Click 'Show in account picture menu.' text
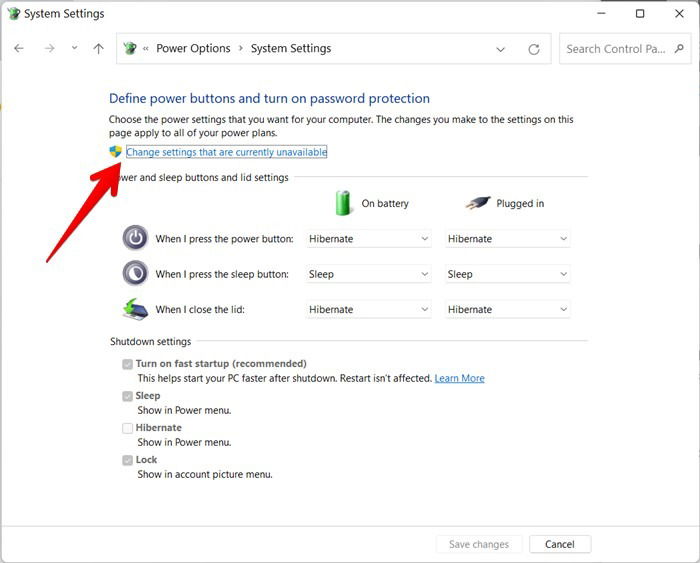700x563 pixels. [x=205, y=475]
